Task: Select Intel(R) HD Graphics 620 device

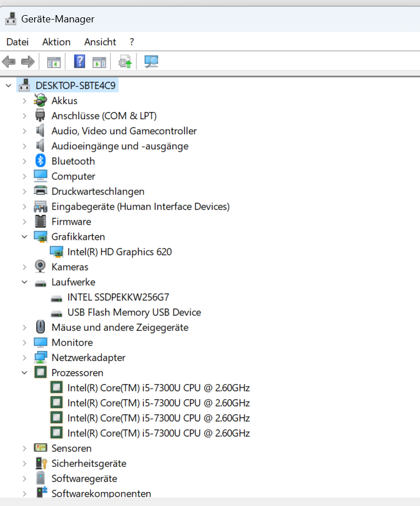Action: [120, 252]
